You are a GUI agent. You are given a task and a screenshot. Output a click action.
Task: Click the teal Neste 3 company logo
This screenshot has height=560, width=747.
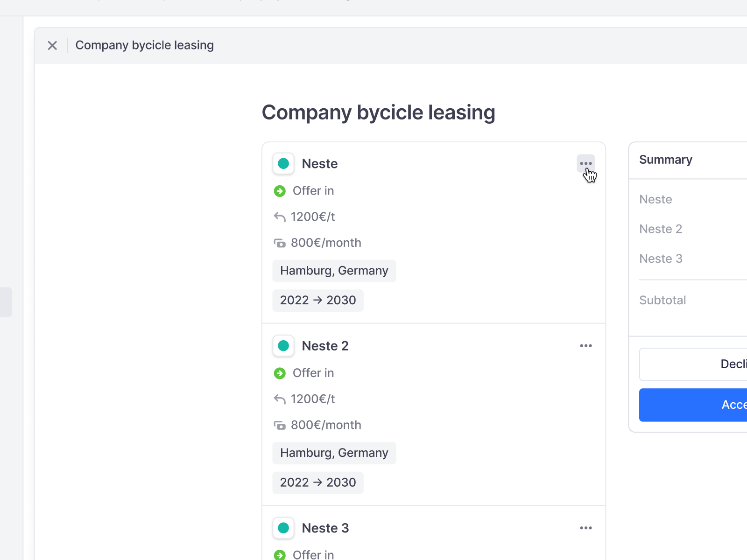tap(283, 528)
